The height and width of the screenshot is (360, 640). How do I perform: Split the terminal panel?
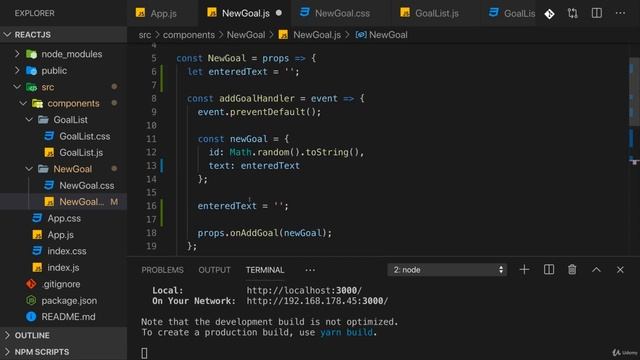[x=549, y=269]
